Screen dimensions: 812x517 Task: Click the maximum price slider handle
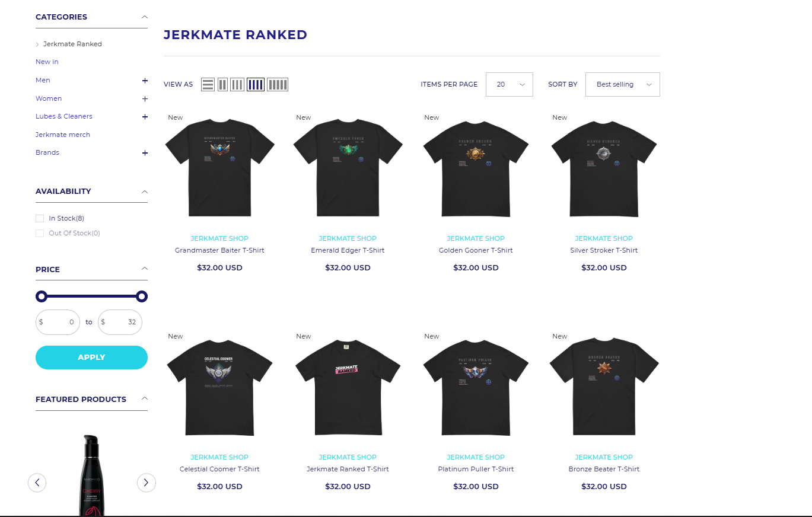click(x=141, y=296)
